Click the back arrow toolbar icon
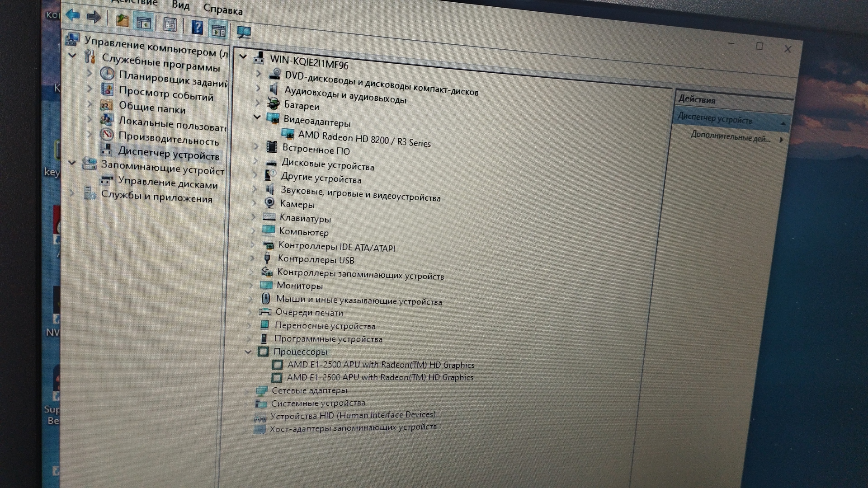This screenshot has width=868, height=488. (73, 16)
